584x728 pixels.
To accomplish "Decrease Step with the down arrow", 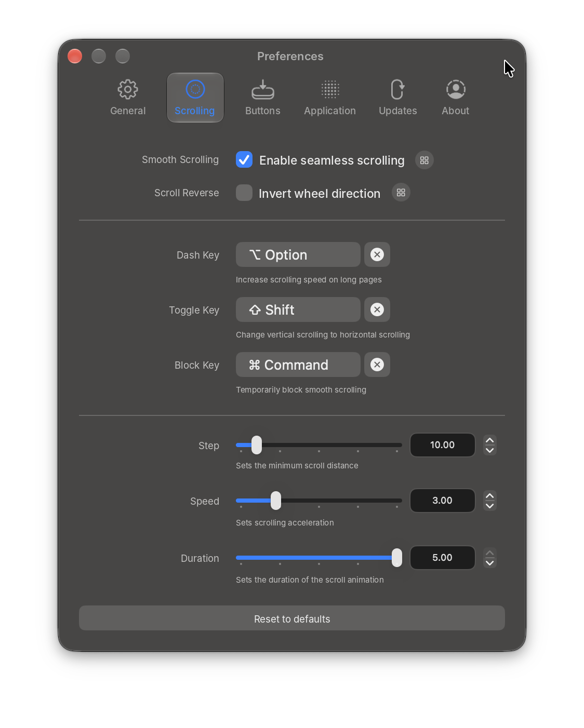I will [x=489, y=450].
